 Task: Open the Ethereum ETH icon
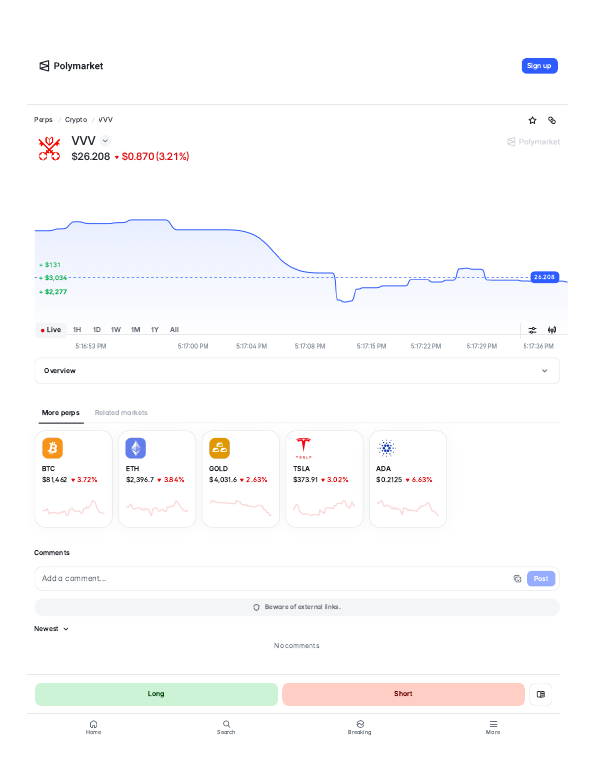point(136,448)
